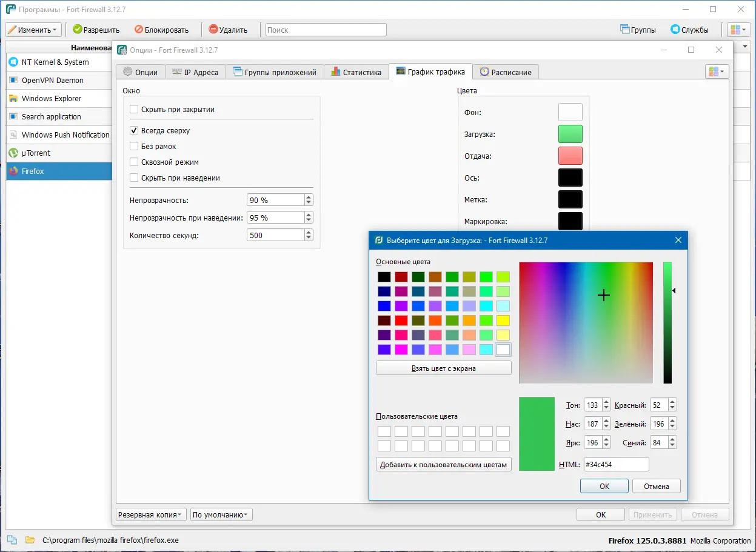
Task: Select Windows Push Notification row
Action: coord(59,135)
